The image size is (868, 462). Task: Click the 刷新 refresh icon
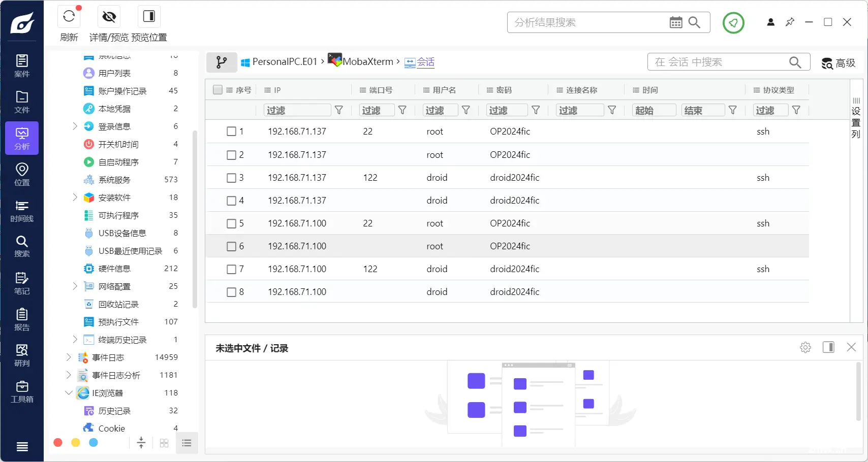click(x=69, y=16)
